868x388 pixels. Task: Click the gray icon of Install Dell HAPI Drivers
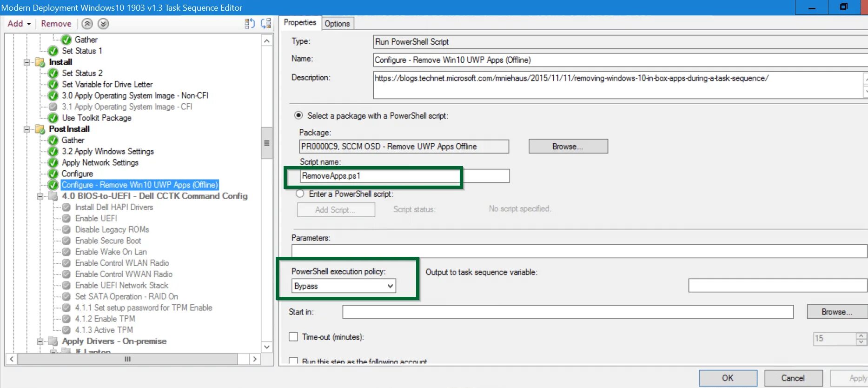pyautogui.click(x=66, y=207)
